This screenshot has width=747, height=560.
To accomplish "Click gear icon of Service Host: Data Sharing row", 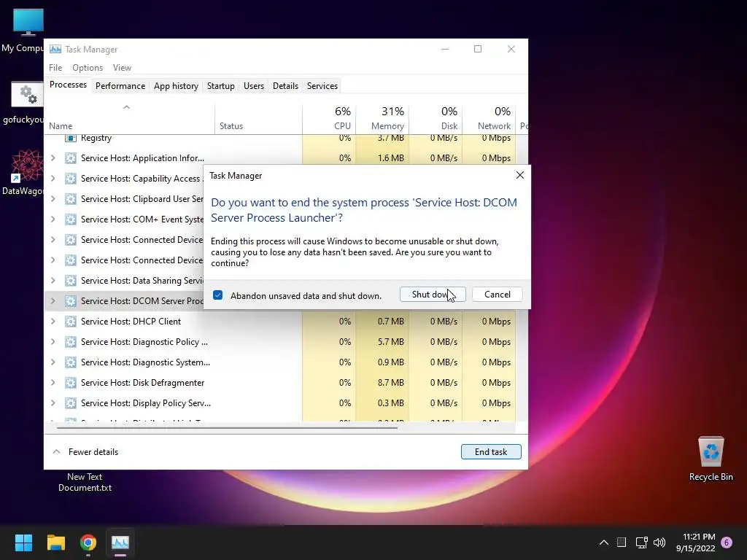I will (71, 281).
